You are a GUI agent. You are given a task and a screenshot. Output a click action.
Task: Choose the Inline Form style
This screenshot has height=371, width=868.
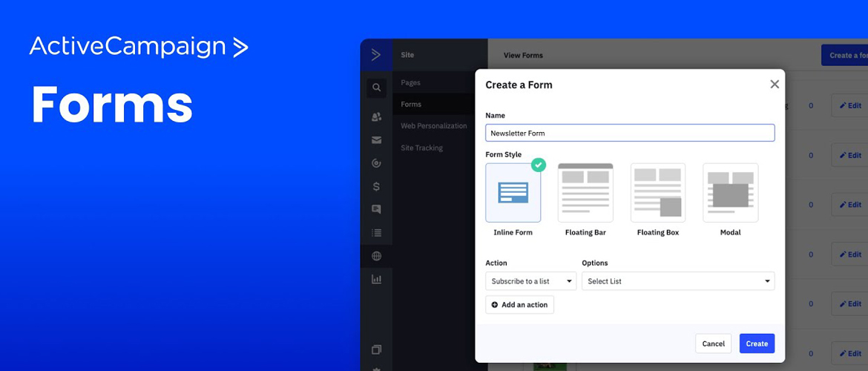click(x=513, y=193)
